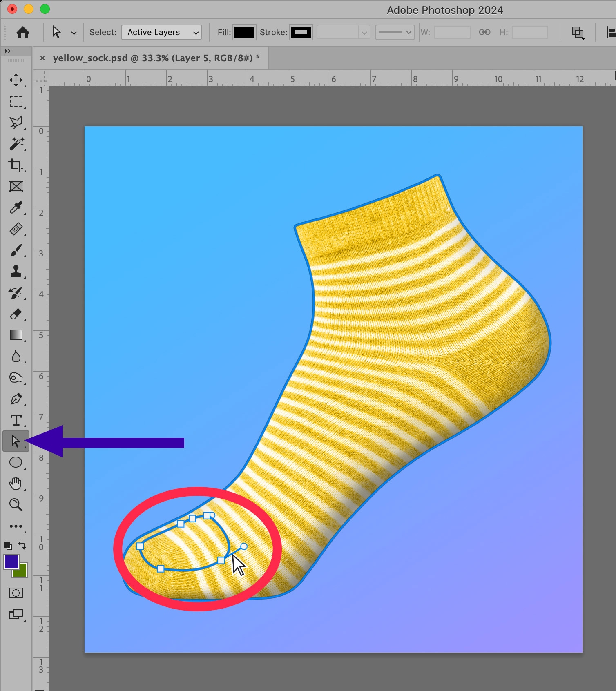Viewport: 616px width, 691px height.
Task: Open the Select Active Layers dropdown
Action: 161,32
